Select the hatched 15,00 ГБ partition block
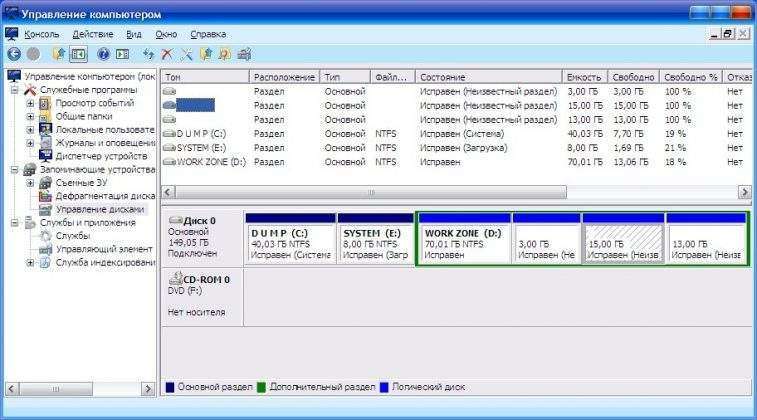This screenshot has height=420, width=757. [623, 238]
